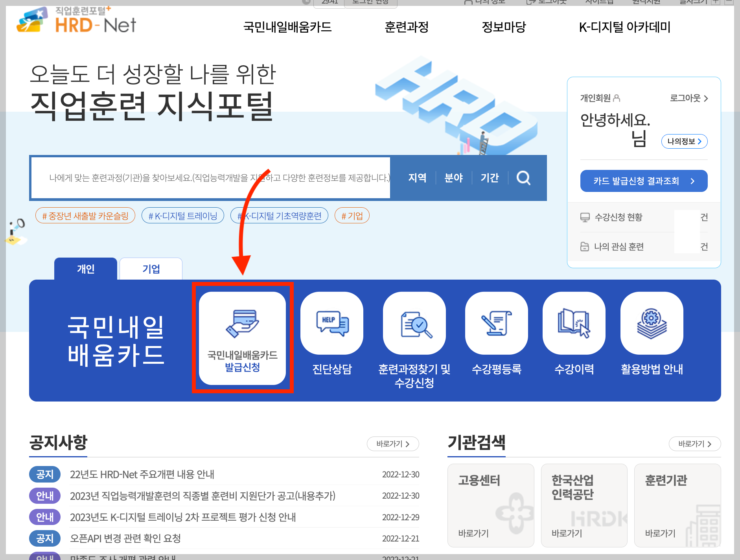Open 훈련과정 top menu
The image size is (740, 560).
click(x=407, y=27)
